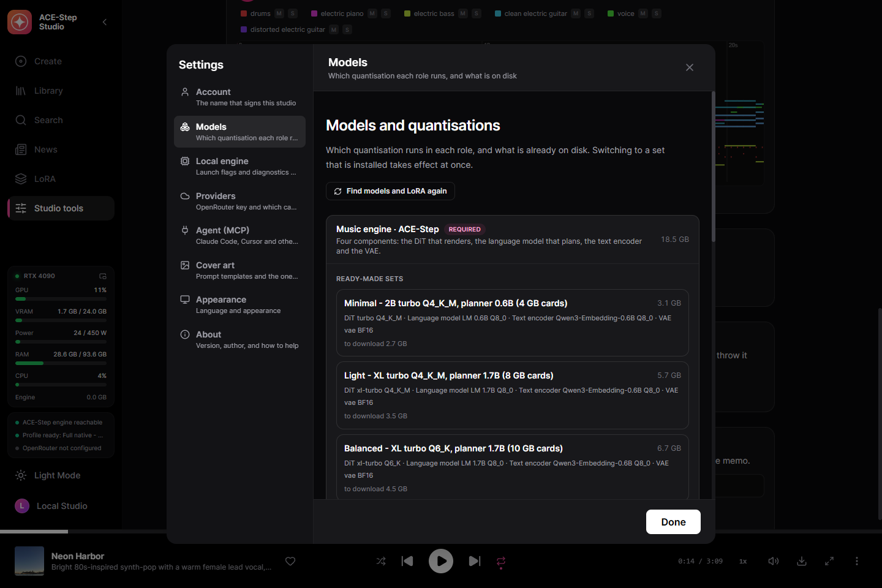Viewport: 882px width, 588px height.
Task: Open Local engine settings
Action: 239,166
